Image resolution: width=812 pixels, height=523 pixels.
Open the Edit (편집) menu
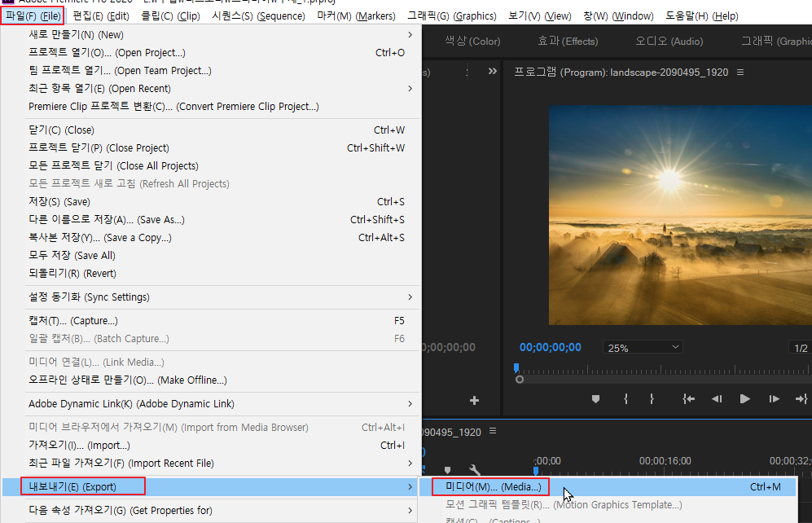tap(101, 16)
